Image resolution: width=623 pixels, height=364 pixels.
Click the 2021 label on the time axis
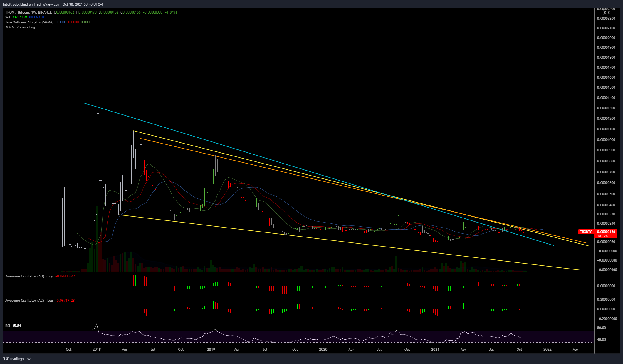435,350
